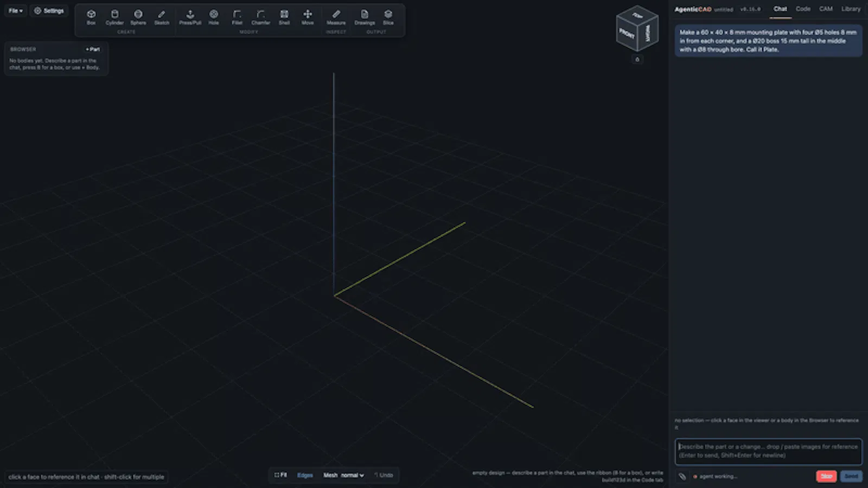Image resolution: width=868 pixels, height=488 pixels.
Task: Add a new Part in Browser
Action: pos(93,49)
